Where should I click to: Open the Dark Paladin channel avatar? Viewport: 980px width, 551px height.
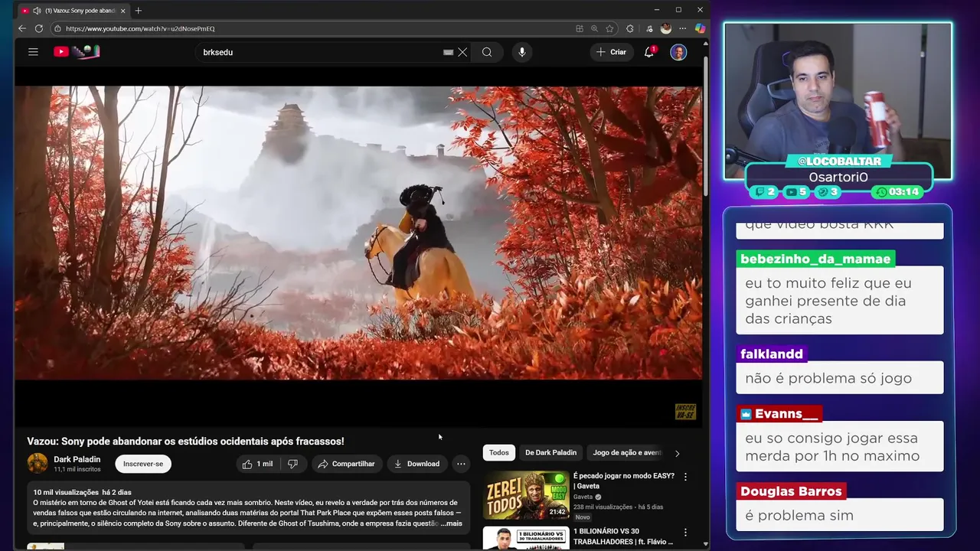(x=38, y=463)
